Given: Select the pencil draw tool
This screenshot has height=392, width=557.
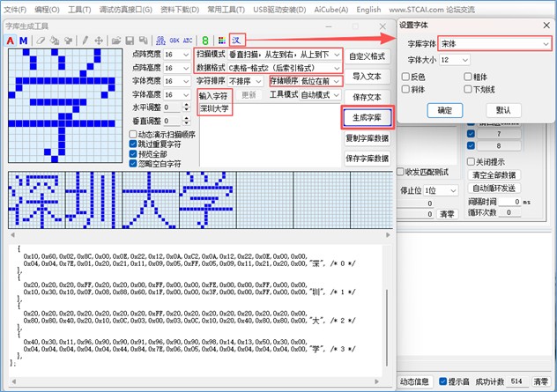Looking at the screenshot, I should (85, 41).
